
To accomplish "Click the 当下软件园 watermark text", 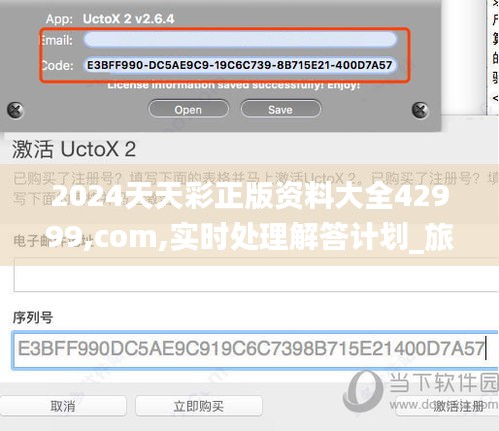I will pyautogui.click(x=443, y=382).
